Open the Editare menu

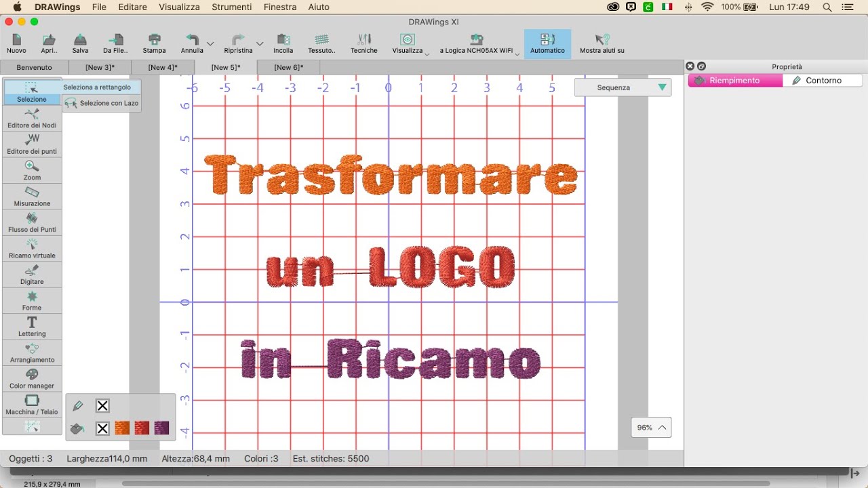(132, 7)
